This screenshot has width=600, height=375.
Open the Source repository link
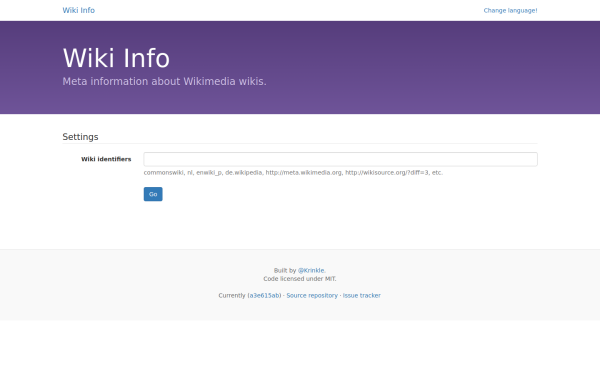(x=312, y=295)
